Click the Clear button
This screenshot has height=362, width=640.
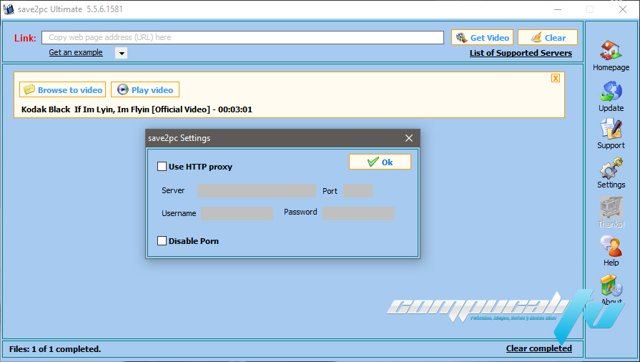click(548, 38)
